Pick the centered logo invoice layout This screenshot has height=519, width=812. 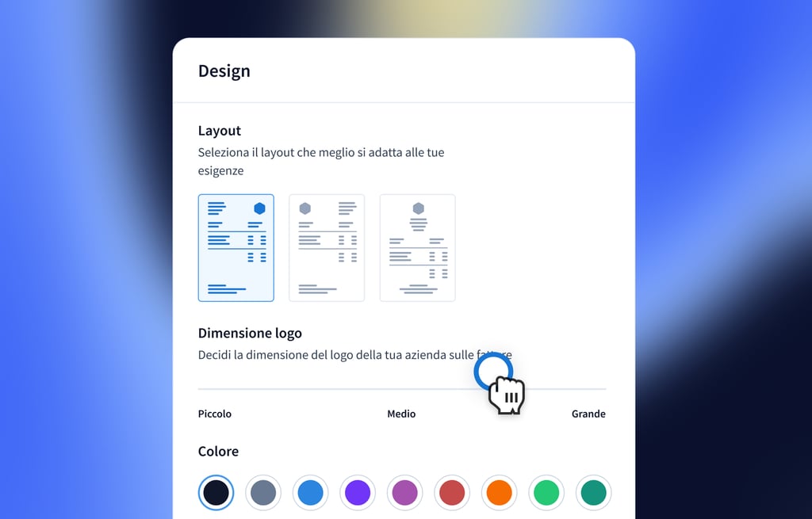click(x=417, y=248)
